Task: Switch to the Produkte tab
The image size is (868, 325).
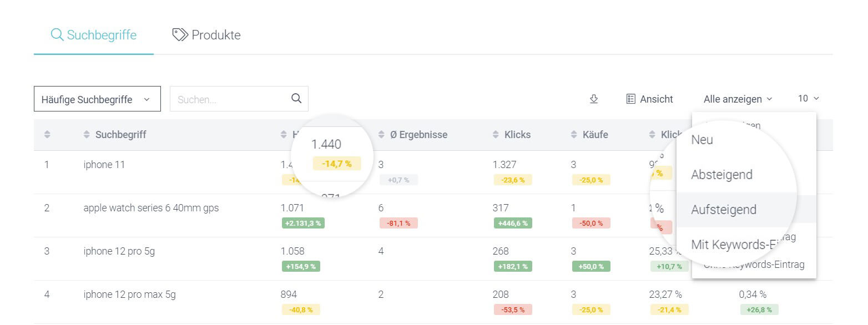Action: tap(205, 34)
